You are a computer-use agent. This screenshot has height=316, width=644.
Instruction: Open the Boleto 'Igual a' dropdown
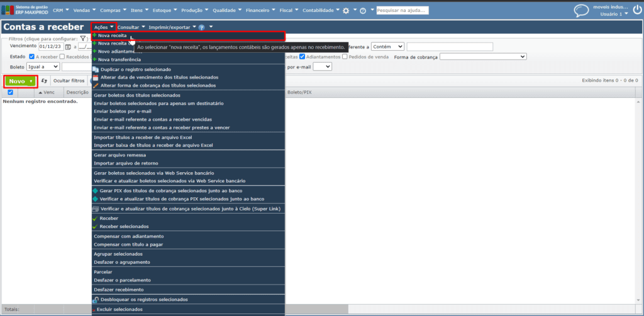pyautogui.click(x=43, y=66)
